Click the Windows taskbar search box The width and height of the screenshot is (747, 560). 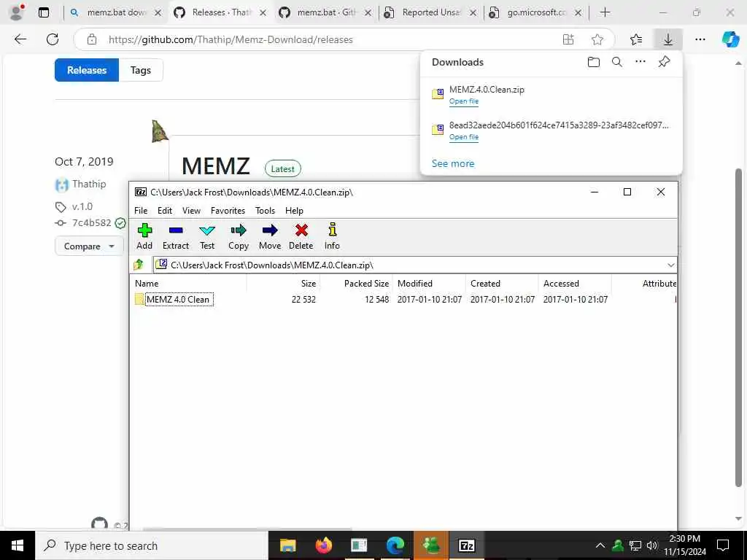152,545
